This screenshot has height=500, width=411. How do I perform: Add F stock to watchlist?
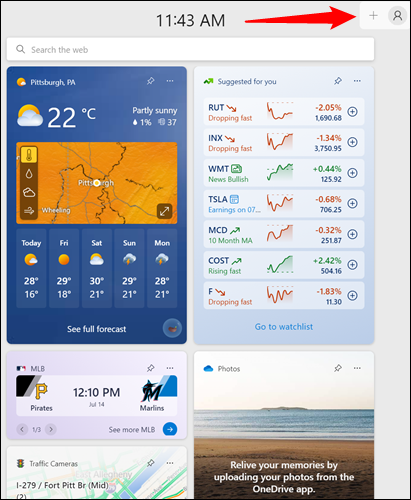352,296
